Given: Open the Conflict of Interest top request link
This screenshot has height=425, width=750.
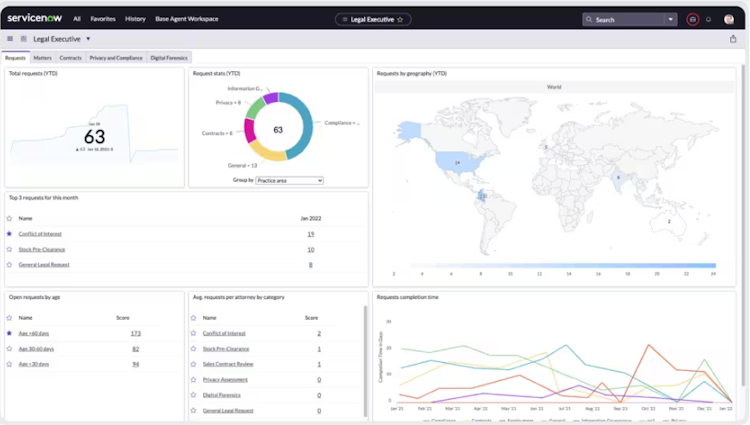Looking at the screenshot, I should click(x=40, y=234).
